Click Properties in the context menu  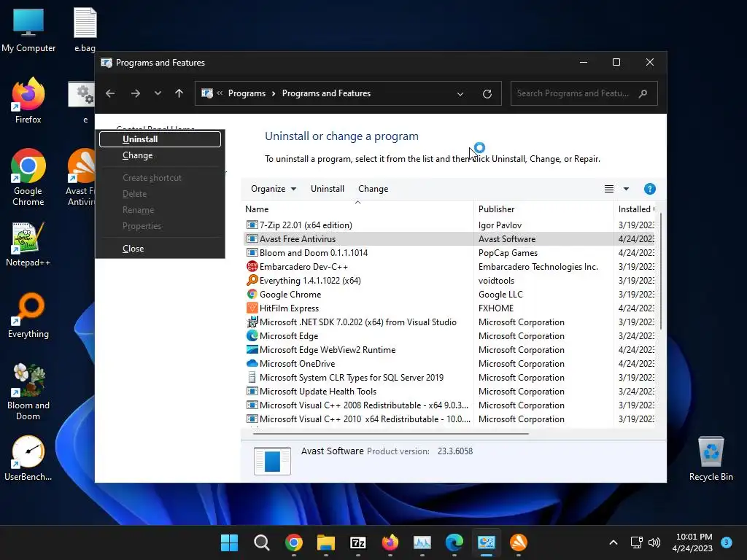pos(160,226)
